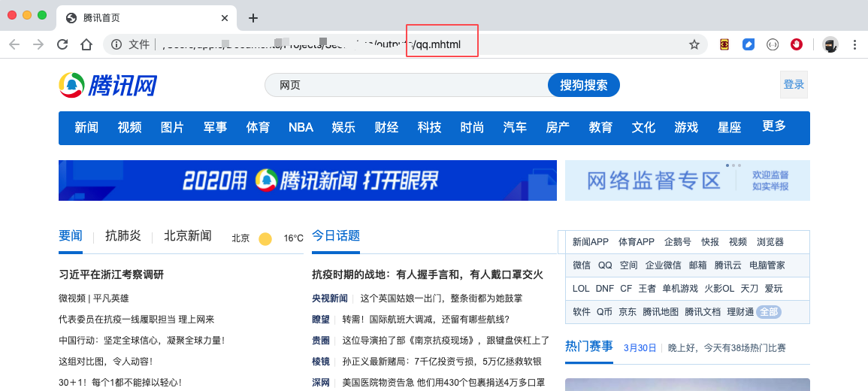The height and width of the screenshot is (391, 868).
Task: Open LOL game link
Action: click(x=581, y=289)
